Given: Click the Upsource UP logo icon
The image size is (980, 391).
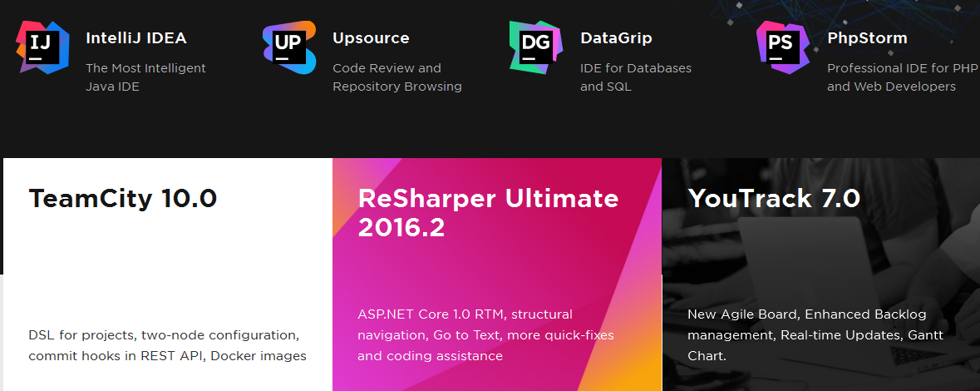Looking at the screenshot, I should [x=289, y=48].
